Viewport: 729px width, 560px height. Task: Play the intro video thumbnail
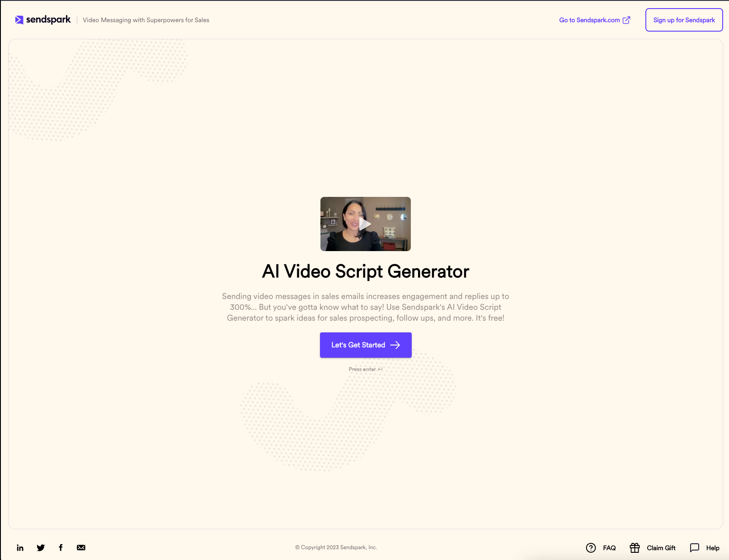366,224
